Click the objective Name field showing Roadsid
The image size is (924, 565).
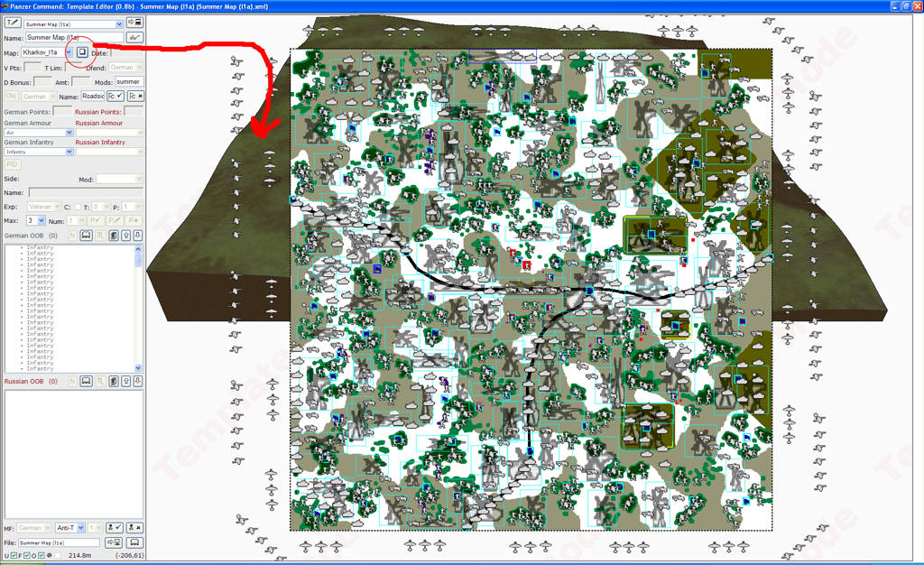pos(93,96)
